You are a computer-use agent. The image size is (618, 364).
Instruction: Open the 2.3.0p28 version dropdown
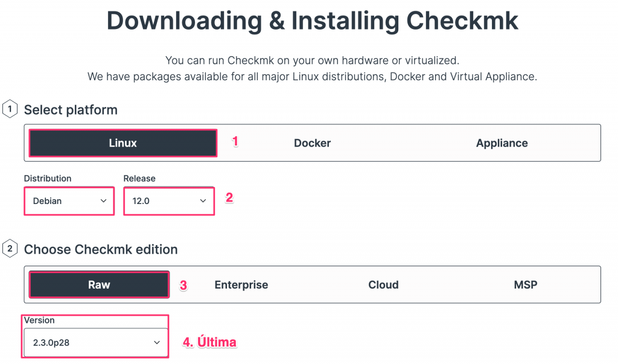tap(95, 342)
